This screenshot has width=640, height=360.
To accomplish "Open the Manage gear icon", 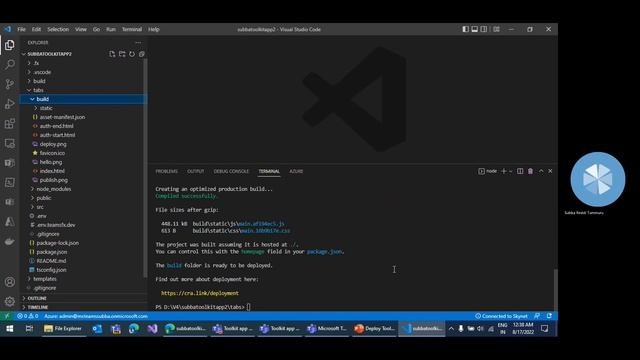I will point(9,301).
